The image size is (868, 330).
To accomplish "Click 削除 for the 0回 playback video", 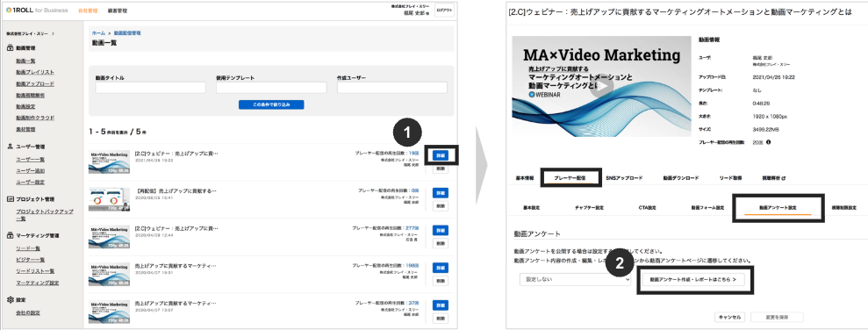I will (x=441, y=206).
